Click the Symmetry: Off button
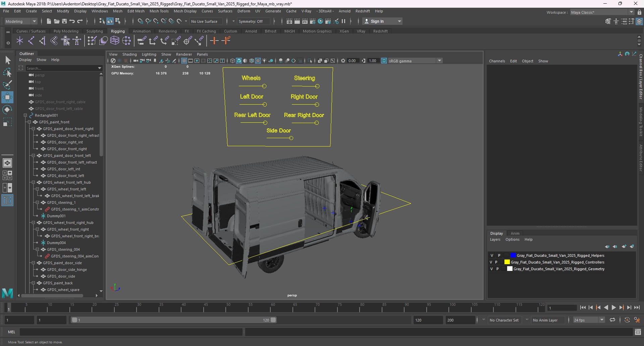This screenshot has height=346, width=644. point(253,21)
